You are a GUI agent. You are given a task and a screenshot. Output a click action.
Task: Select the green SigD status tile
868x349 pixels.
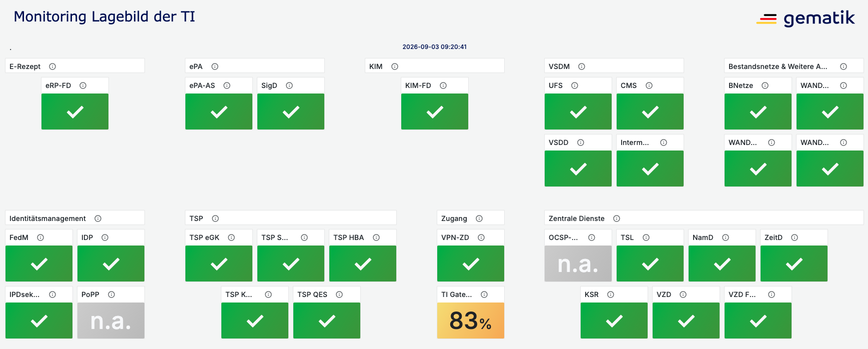pos(291,111)
